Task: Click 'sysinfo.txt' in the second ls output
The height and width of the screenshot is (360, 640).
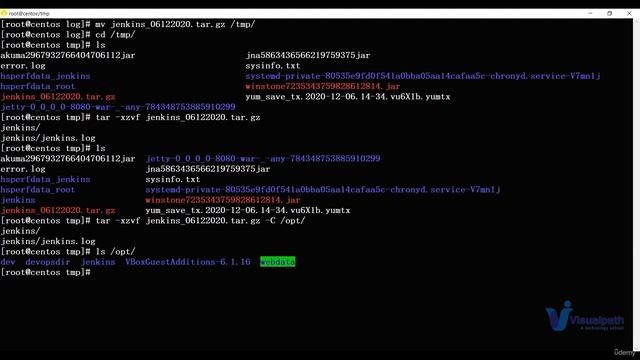Action: tap(173, 179)
